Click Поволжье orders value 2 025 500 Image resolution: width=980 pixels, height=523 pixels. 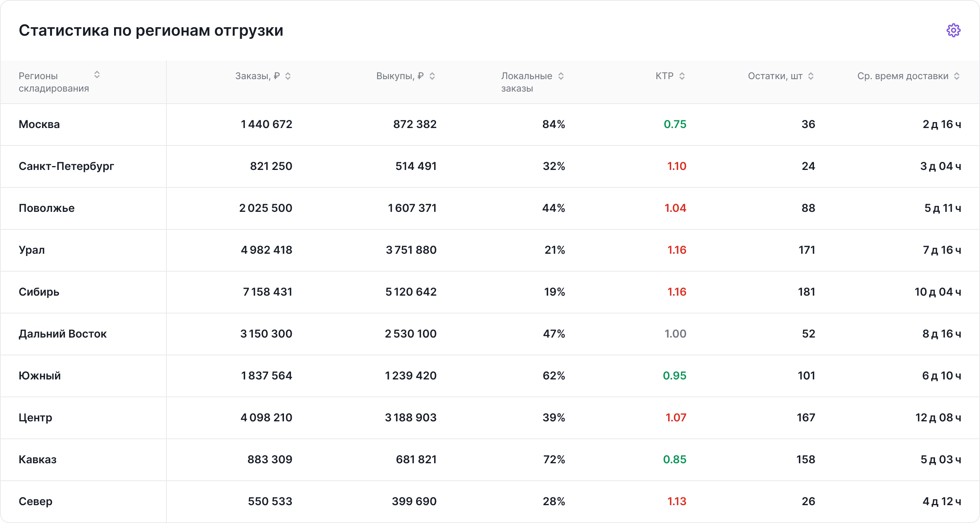coord(266,208)
